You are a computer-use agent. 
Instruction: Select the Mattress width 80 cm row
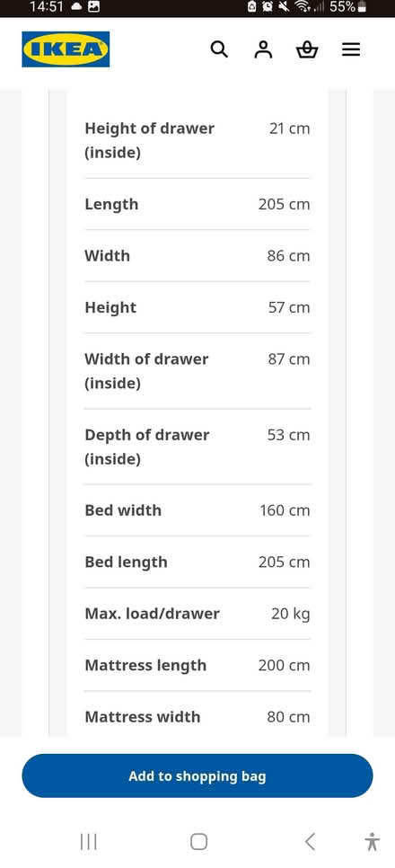pos(197,716)
